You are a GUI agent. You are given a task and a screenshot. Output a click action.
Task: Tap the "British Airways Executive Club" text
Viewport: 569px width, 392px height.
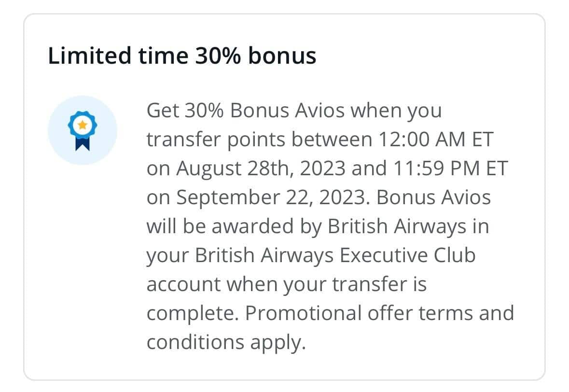click(x=335, y=255)
